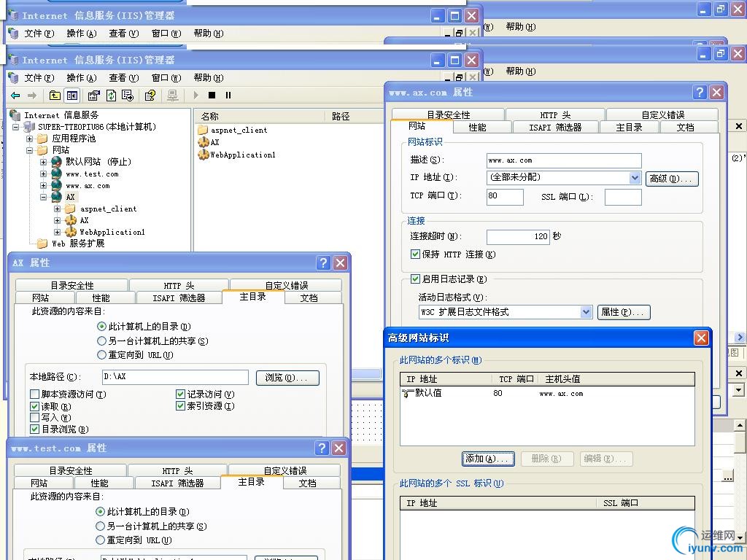This screenshot has width=747, height=560.
Task: Select the SUPER-TTEOPIU86 computer icon in tree
Action: click(x=29, y=127)
